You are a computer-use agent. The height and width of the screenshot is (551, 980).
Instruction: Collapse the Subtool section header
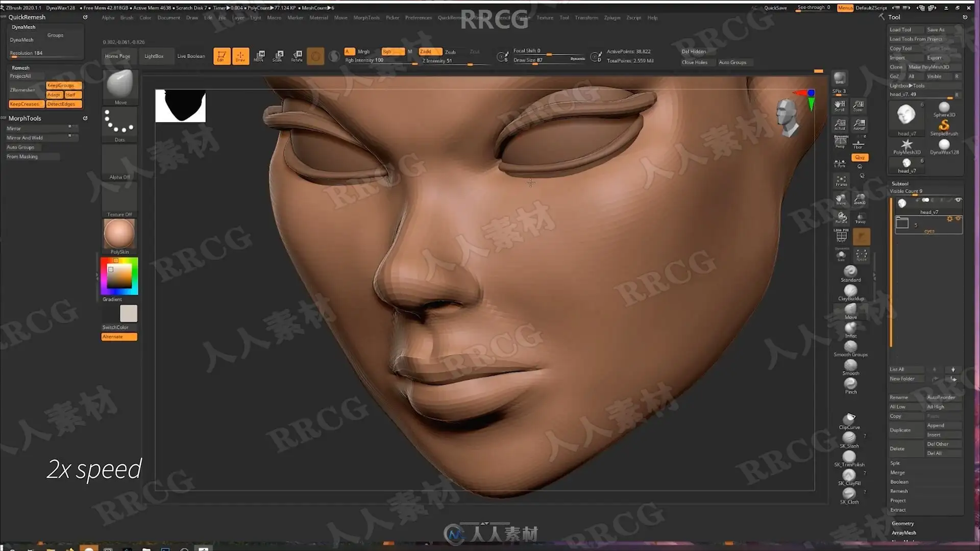pyautogui.click(x=900, y=184)
